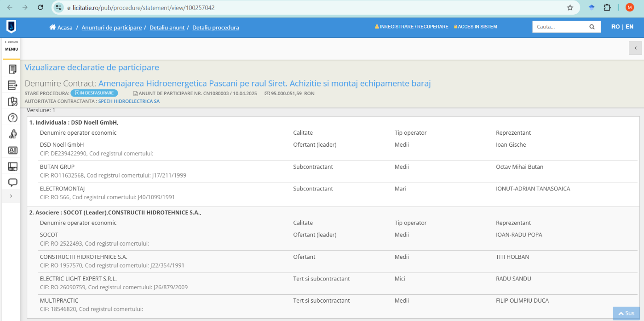644x321 pixels.
Task: Bookmark this page with the star icon
Action: click(570, 7)
